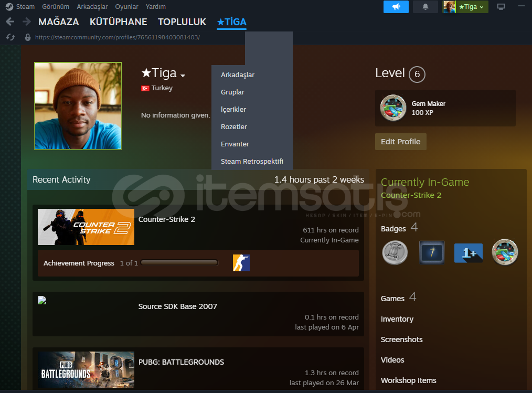Screen dimensions: 532x393
Task: Open the Arkadaşlar menu in top menu bar
Action: coord(92,7)
